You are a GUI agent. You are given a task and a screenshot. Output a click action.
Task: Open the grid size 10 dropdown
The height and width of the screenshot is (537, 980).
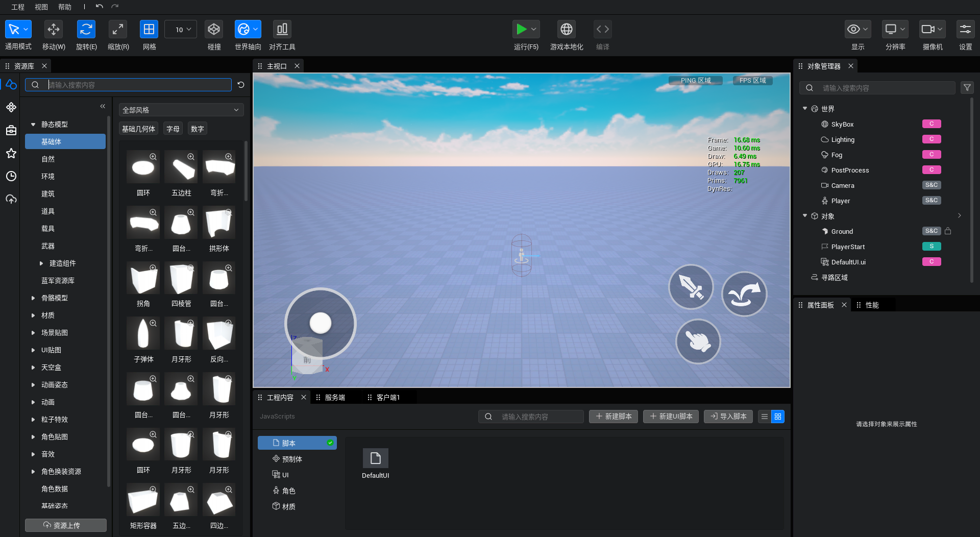(x=181, y=30)
